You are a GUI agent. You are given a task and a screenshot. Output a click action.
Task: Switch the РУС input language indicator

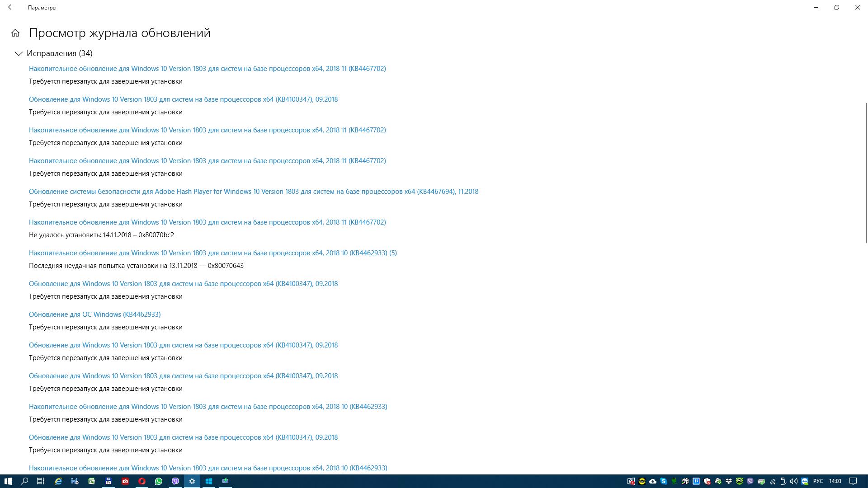[x=818, y=481]
